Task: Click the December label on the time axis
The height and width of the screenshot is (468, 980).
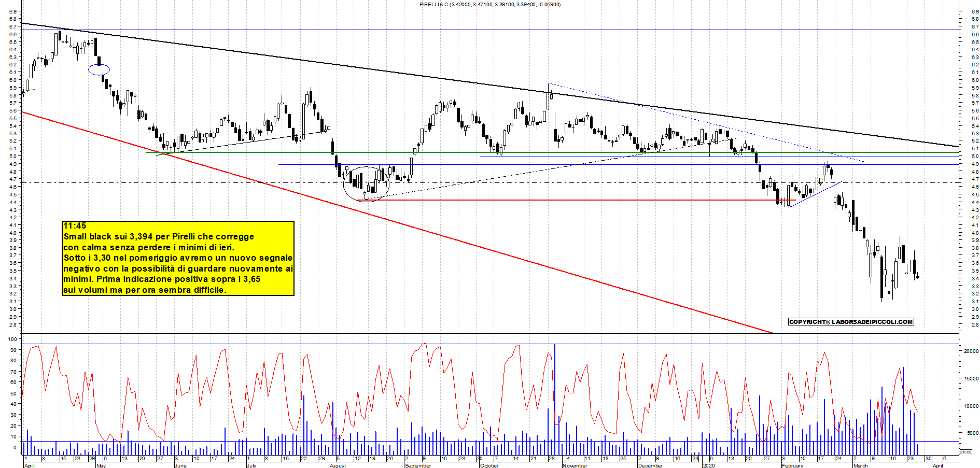Action: pyautogui.click(x=650, y=465)
